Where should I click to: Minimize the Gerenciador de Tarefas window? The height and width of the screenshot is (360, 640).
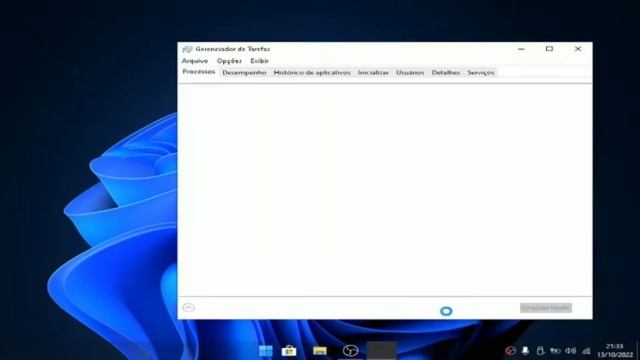point(521,49)
